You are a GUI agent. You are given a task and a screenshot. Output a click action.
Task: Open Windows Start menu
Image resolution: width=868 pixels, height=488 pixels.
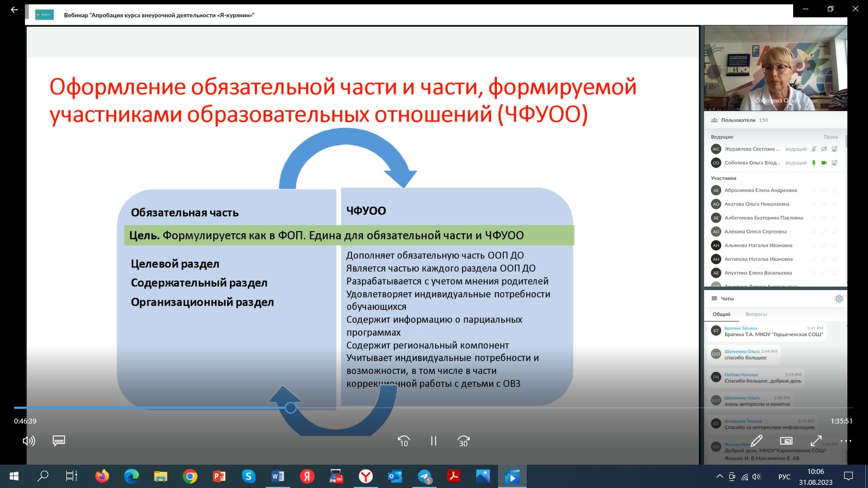[x=14, y=477]
